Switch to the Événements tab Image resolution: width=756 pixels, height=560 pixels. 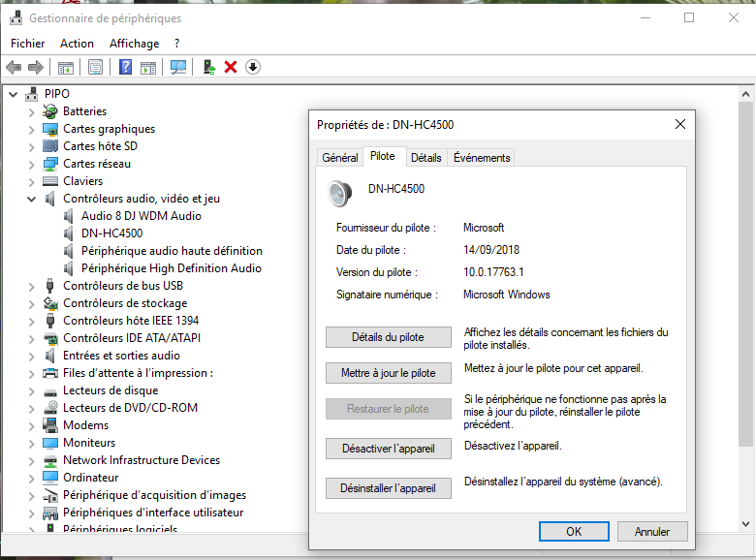[x=482, y=158]
